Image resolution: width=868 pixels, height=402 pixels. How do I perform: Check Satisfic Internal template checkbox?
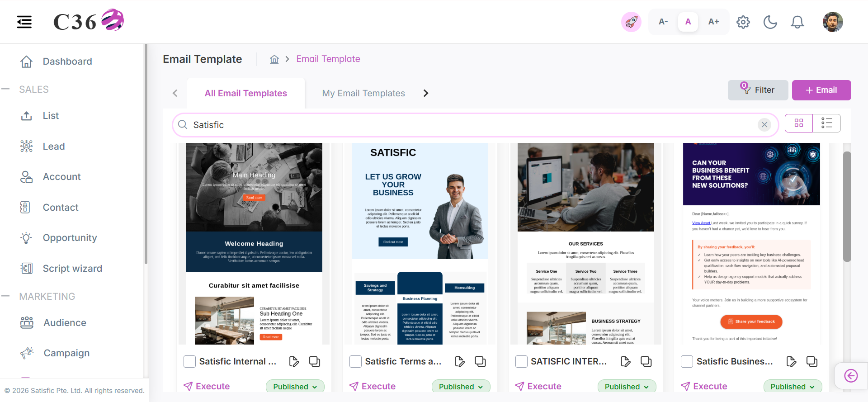(x=190, y=362)
